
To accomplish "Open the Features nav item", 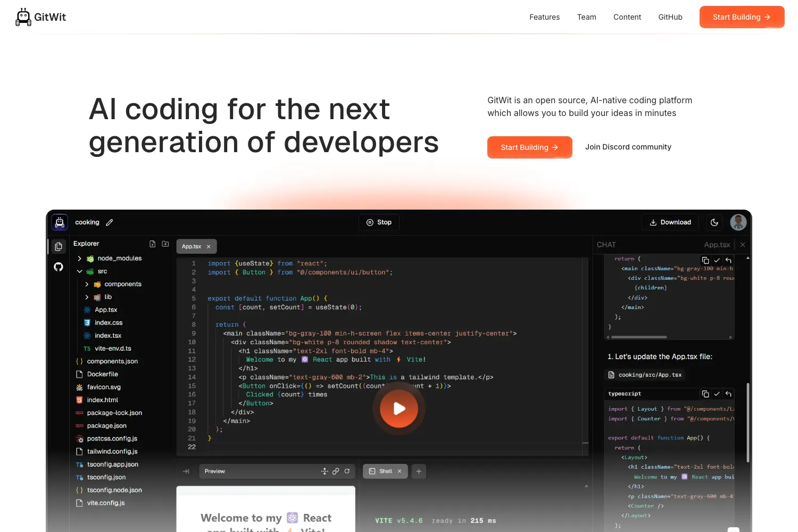I will 544,17.
